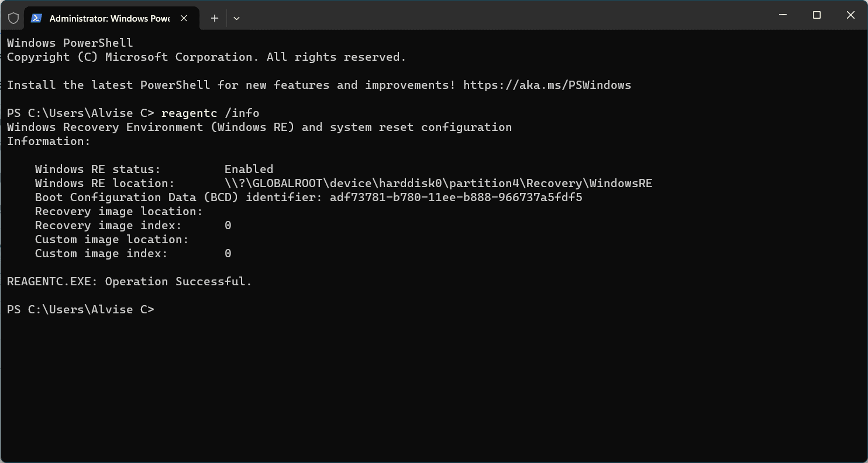The width and height of the screenshot is (868, 463).
Task: Maximize the Windows Terminal window
Action: (817, 15)
